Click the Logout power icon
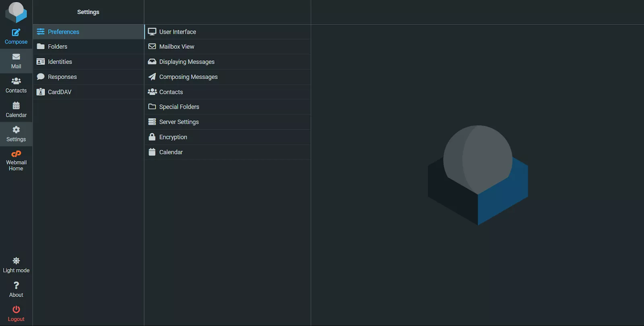Viewport: 644px width, 326px height. tap(16, 309)
